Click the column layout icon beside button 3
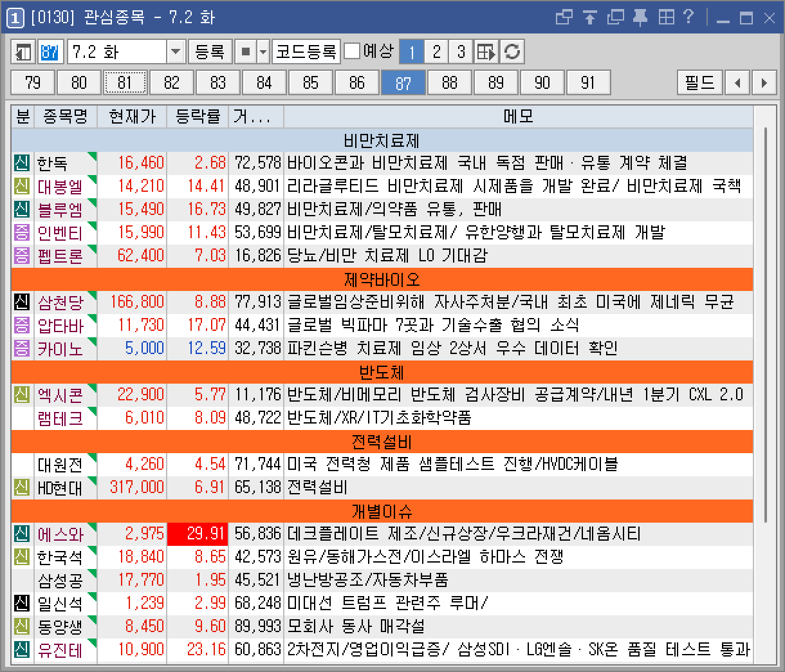 coord(486,51)
